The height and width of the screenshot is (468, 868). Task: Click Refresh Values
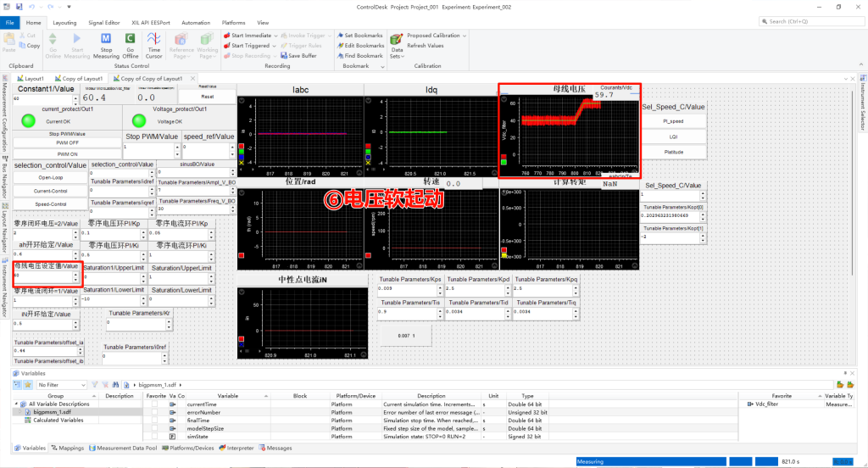click(x=426, y=46)
